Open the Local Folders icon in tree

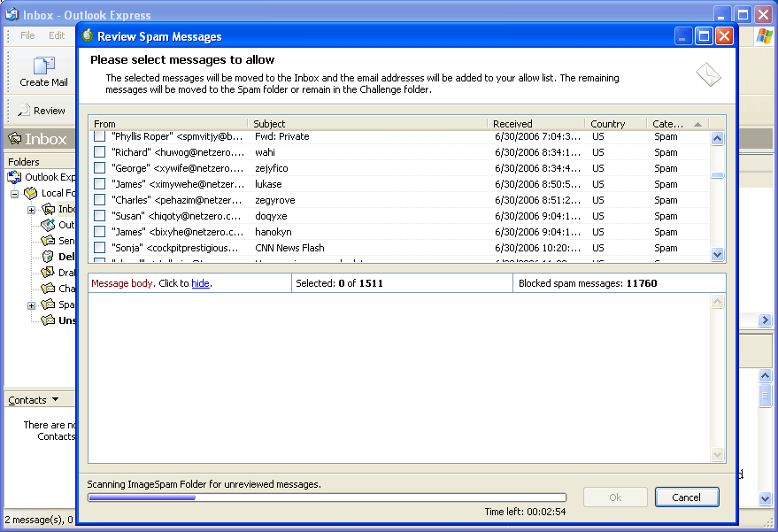31,193
